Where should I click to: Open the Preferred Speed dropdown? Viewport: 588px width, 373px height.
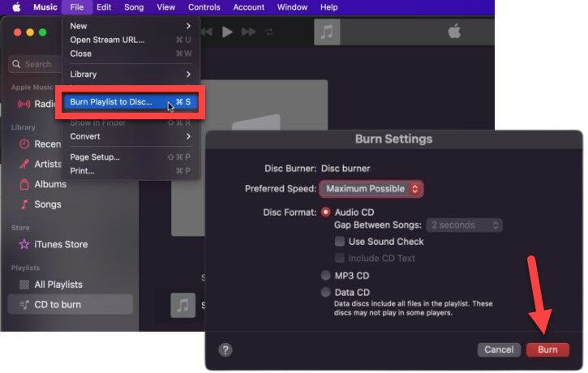371,189
